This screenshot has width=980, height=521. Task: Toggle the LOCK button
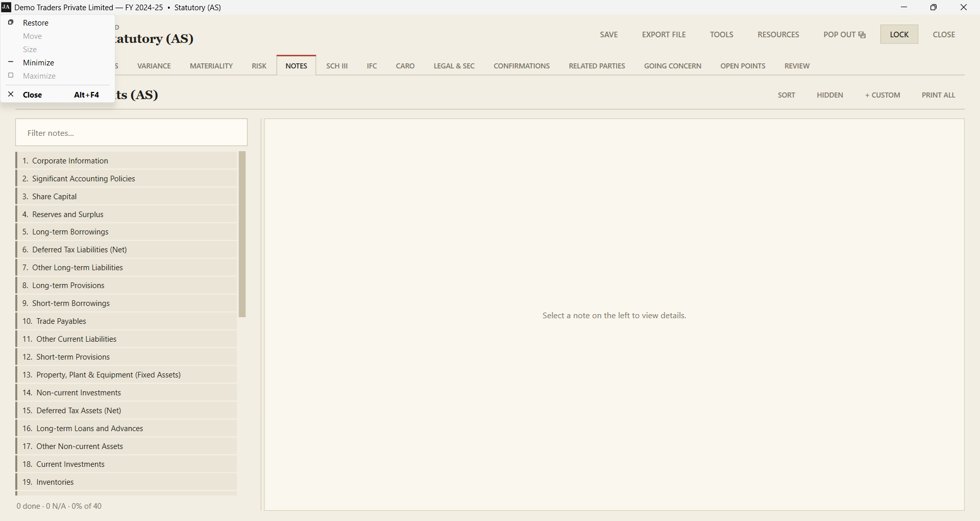899,34
